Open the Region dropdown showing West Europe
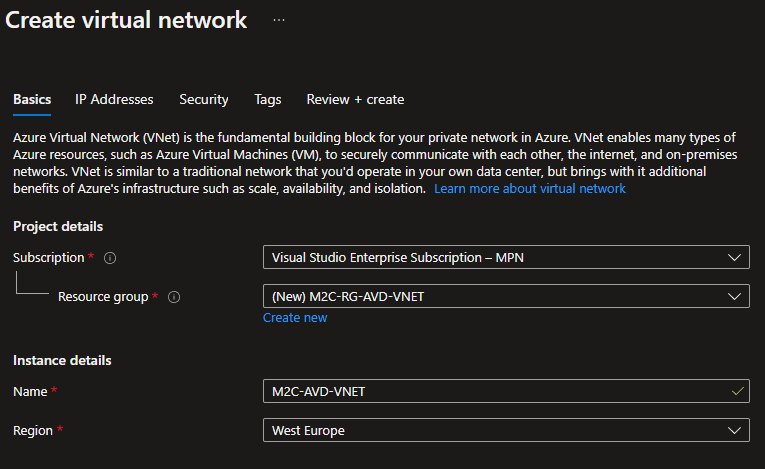 [506, 430]
